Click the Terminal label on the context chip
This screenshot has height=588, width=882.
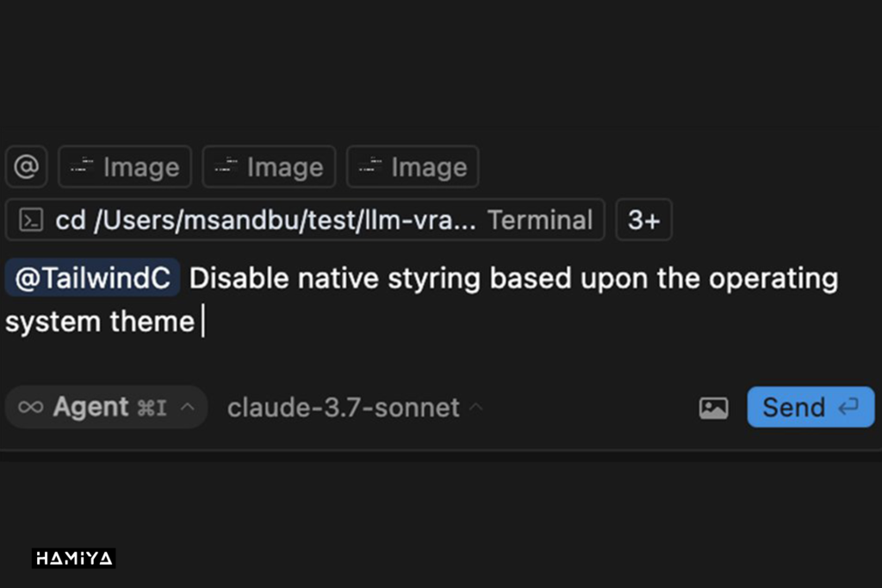[x=540, y=220]
